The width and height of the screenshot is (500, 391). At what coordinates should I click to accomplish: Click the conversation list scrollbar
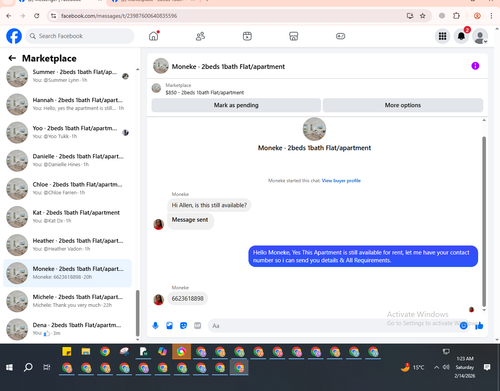tap(137, 313)
